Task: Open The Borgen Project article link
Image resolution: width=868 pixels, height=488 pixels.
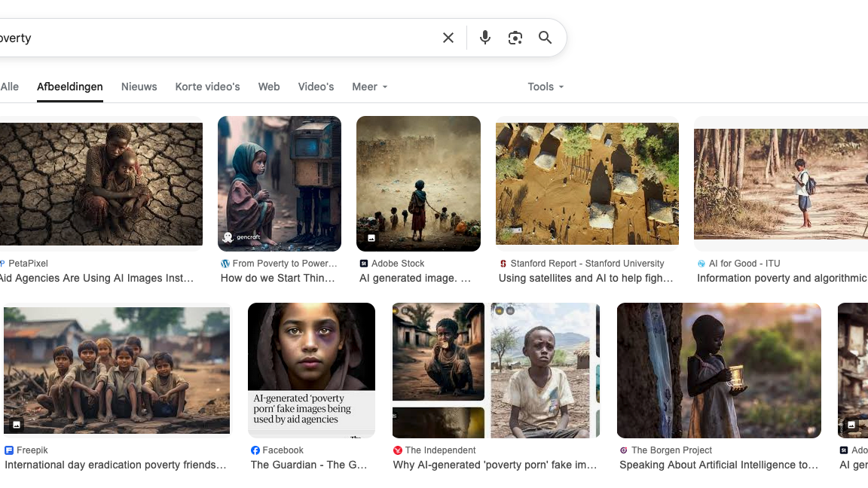Action: (719, 465)
